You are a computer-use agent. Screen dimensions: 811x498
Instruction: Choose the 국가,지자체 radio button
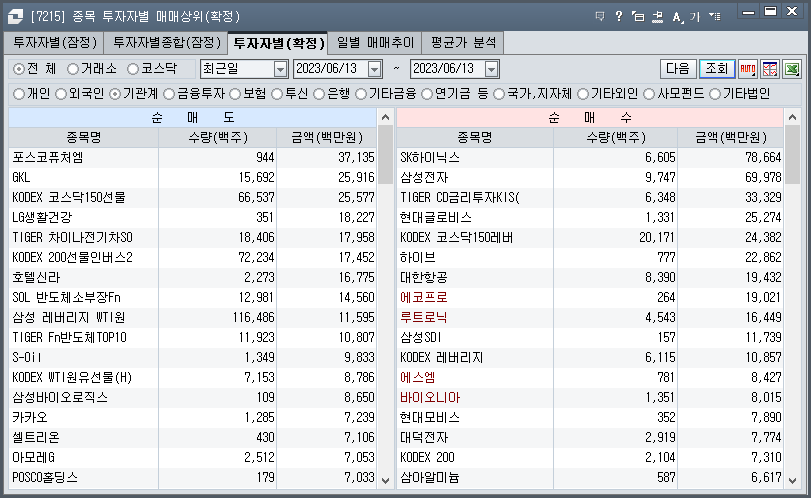(499, 94)
